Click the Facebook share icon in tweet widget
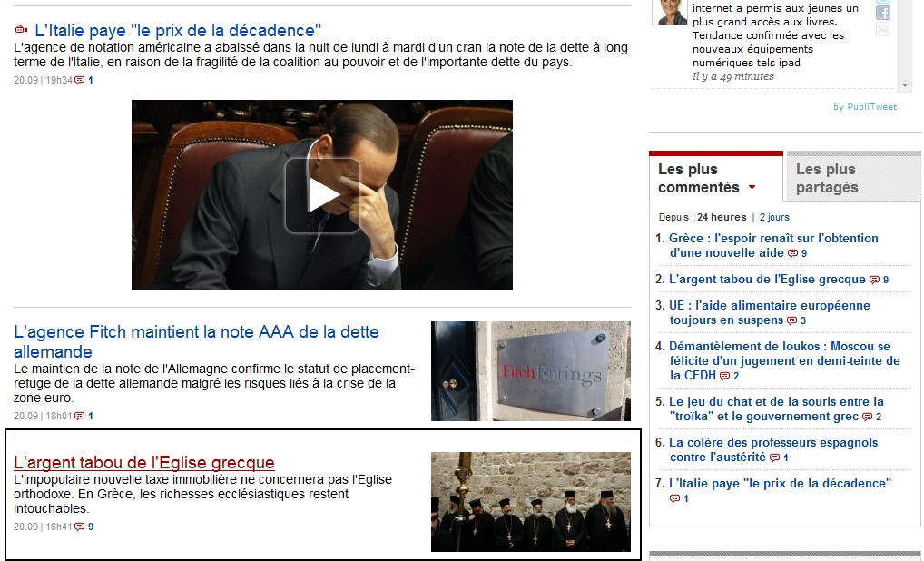This screenshot has height=561, width=924. 882,13
